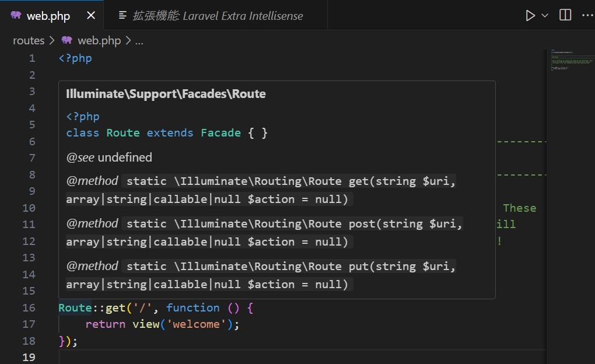Follow the Illuminate\Support\Facades\Route link in the hover
Screen dimensions: 595x364
click(166, 93)
